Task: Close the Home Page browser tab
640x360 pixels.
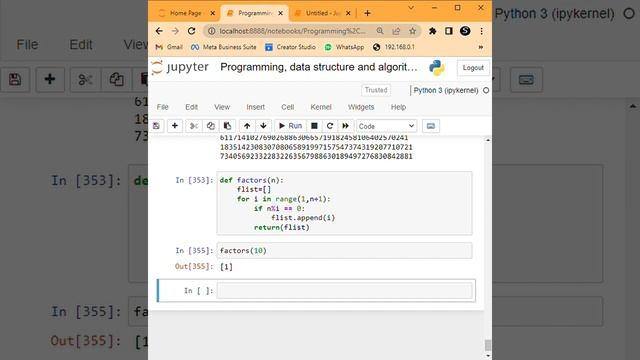Action: click(213, 13)
